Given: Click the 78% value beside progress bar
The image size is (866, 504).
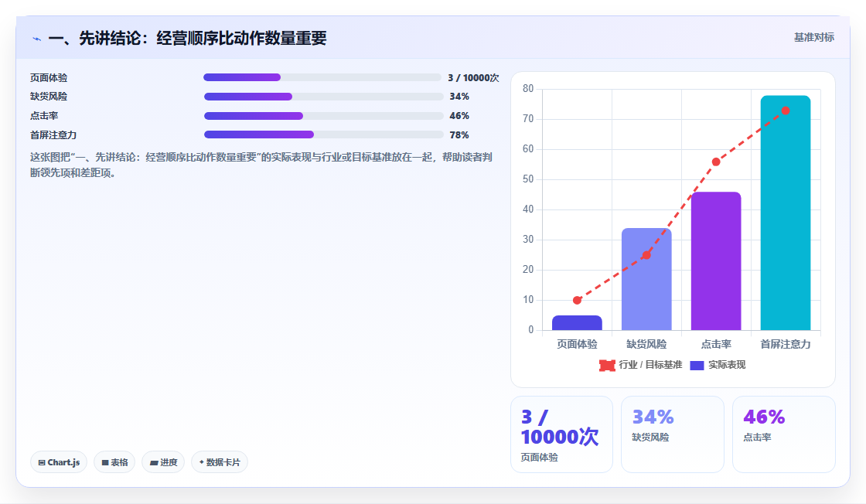Looking at the screenshot, I should [459, 135].
